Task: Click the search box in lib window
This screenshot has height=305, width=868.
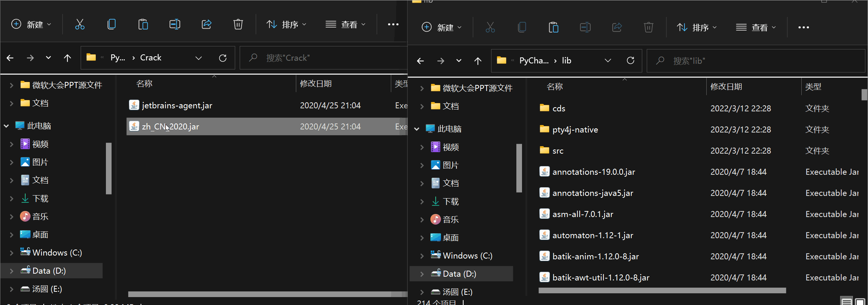Action: coord(756,61)
